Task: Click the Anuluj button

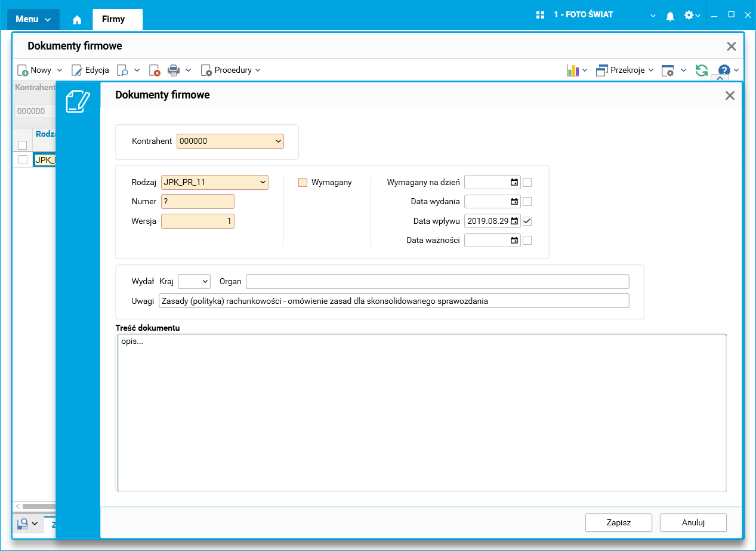Action: tap(693, 522)
